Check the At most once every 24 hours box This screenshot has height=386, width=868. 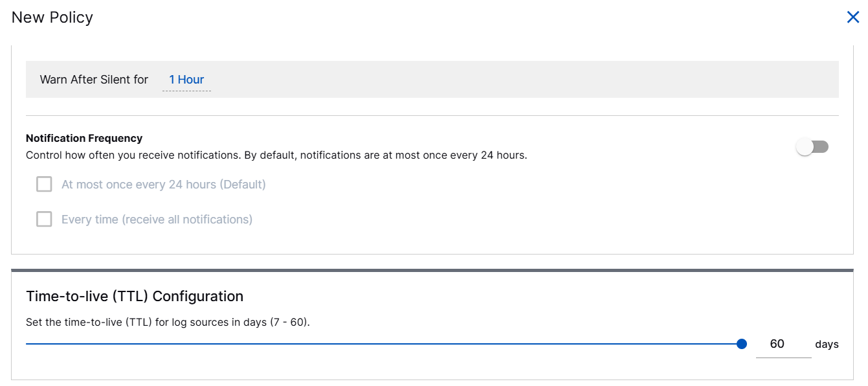[x=44, y=185]
